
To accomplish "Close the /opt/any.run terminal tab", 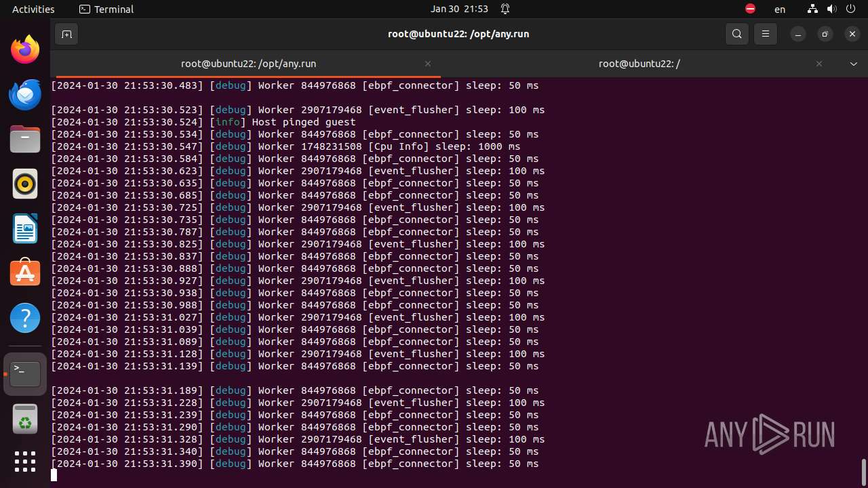I will click(x=428, y=64).
